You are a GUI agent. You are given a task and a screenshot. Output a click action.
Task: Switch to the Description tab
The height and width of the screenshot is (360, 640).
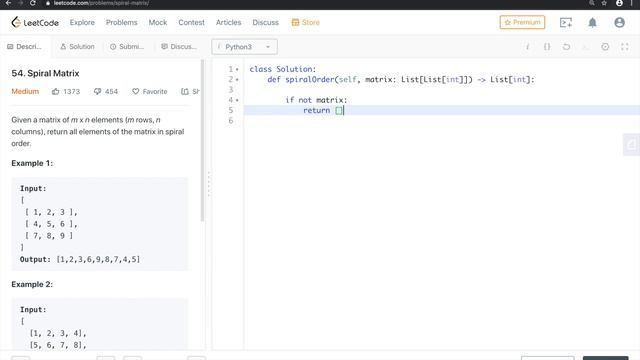coord(25,47)
